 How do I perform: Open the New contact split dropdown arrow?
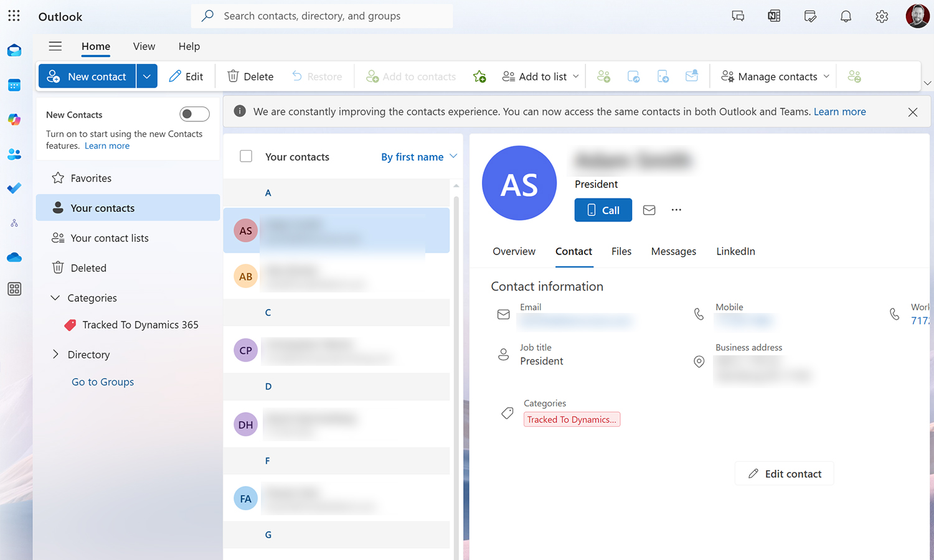[146, 76]
